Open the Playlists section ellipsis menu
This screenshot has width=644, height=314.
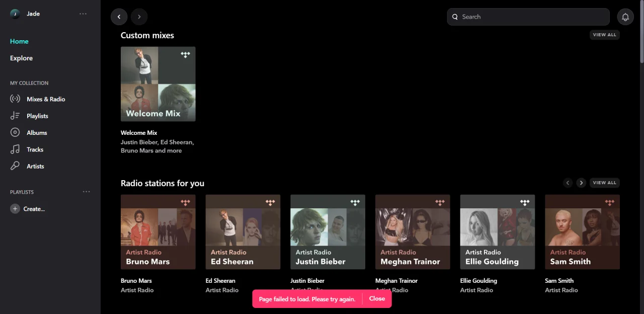pos(86,192)
